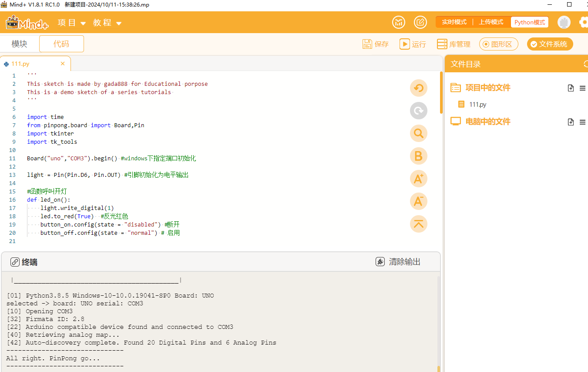The height and width of the screenshot is (372, 588).
Task: Click 'All right. PinPong go...' terminal line
Action: (x=53, y=358)
